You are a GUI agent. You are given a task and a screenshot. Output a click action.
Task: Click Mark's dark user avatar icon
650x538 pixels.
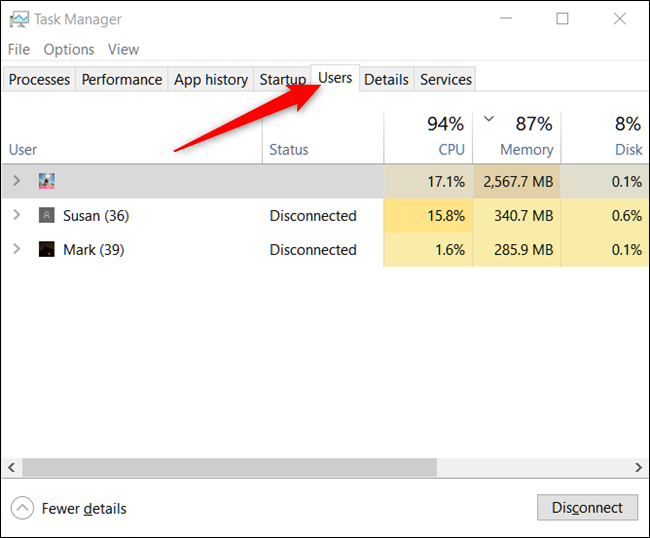46,249
